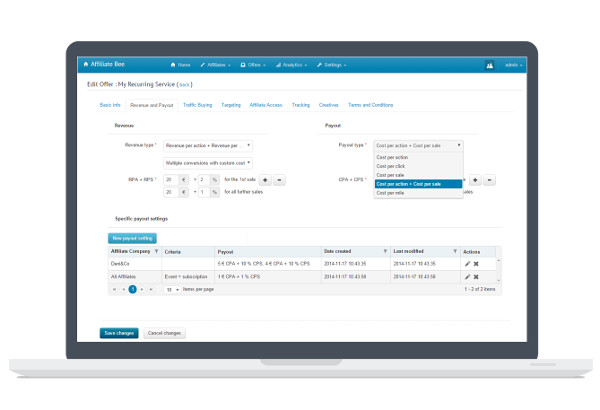The height and width of the screenshot is (410, 600).
Task: Filter the Affiliate Company column
Action: [x=156, y=252]
